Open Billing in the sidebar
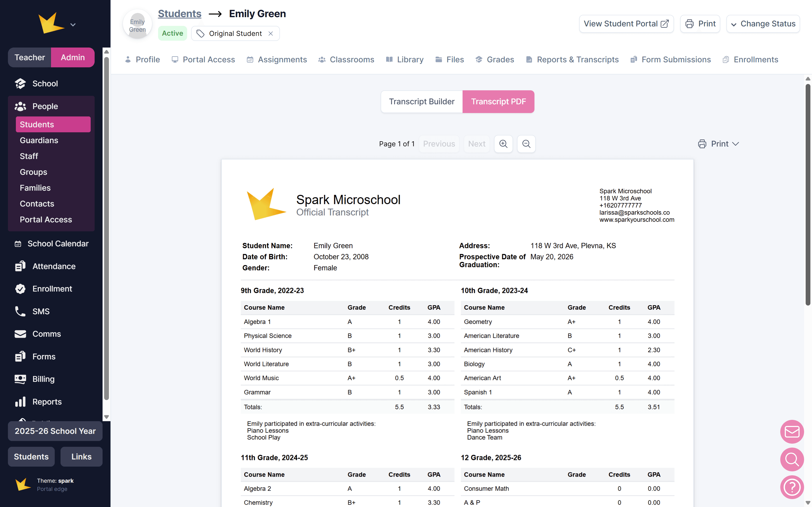Viewport: 812px width, 507px height. coord(43,379)
